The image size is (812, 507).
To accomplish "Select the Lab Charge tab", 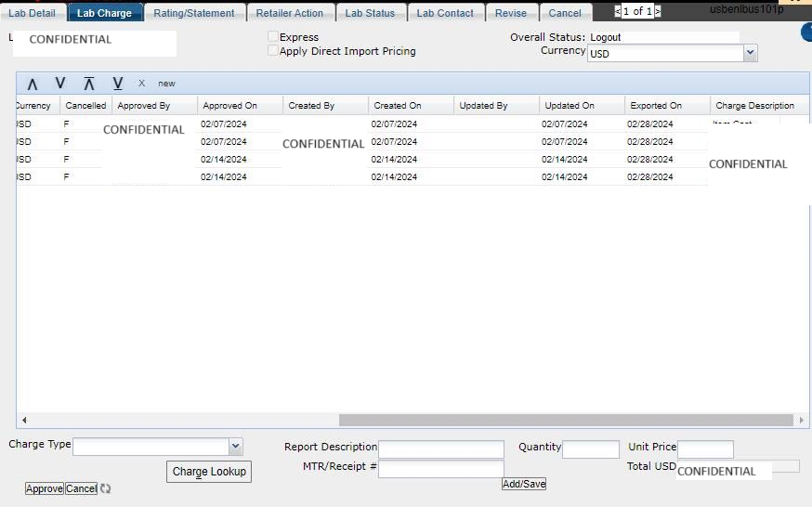I will 105,13.
